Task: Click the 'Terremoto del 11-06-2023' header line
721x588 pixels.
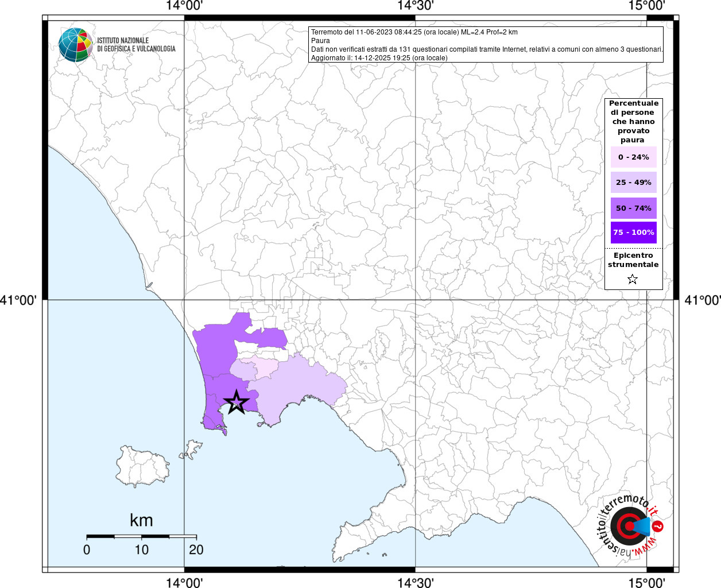Action: (414, 32)
